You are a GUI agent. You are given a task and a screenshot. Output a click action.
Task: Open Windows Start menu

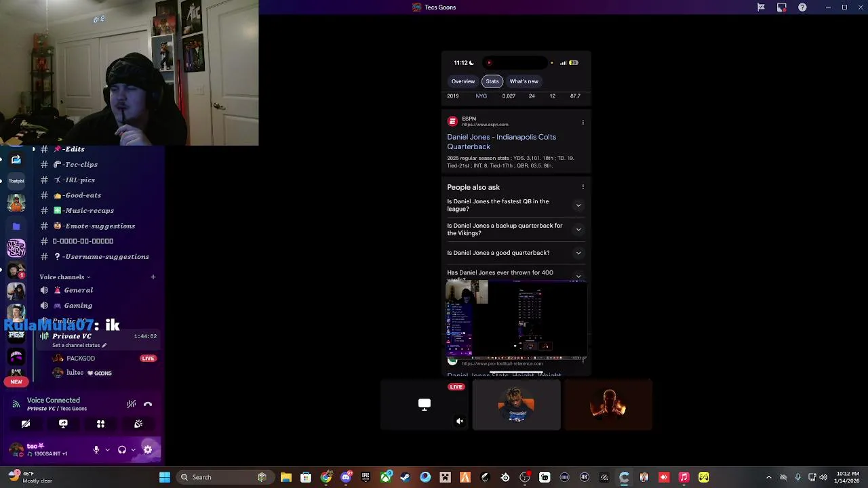point(165,477)
